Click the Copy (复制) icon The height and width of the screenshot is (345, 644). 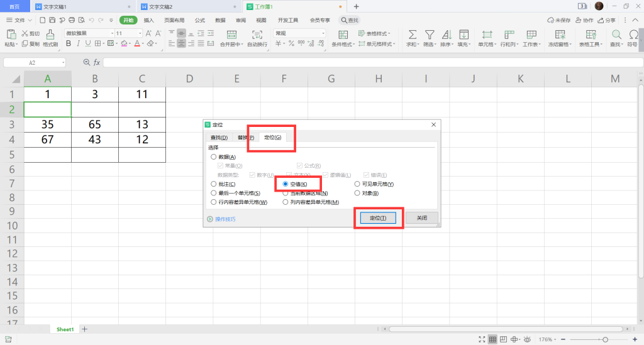point(25,43)
